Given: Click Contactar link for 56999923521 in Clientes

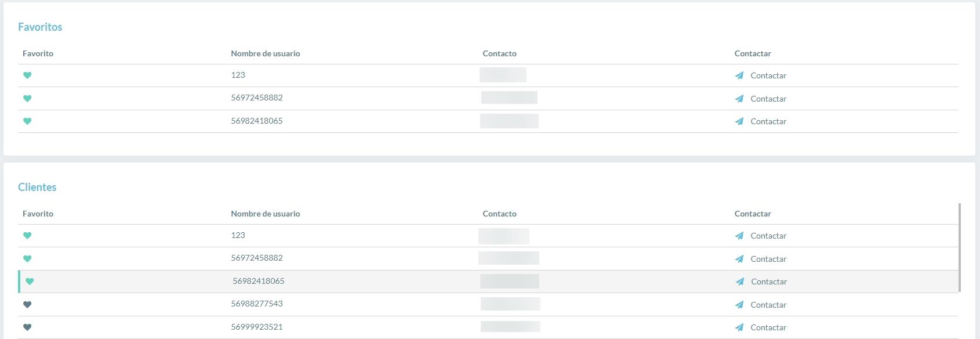Looking at the screenshot, I should point(768,327).
